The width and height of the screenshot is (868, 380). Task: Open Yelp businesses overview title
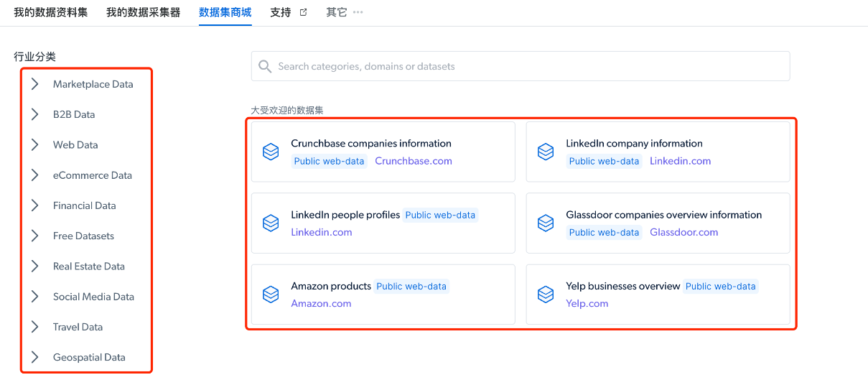click(623, 286)
